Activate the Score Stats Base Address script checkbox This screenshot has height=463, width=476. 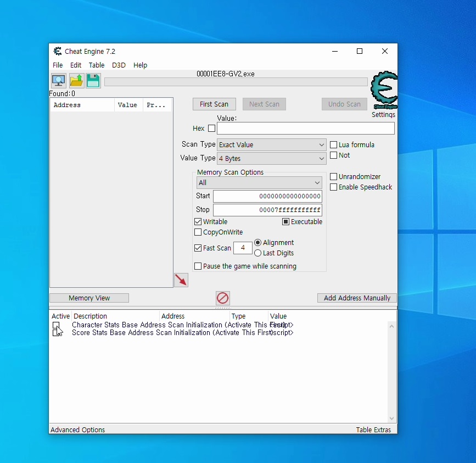[x=56, y=333]
